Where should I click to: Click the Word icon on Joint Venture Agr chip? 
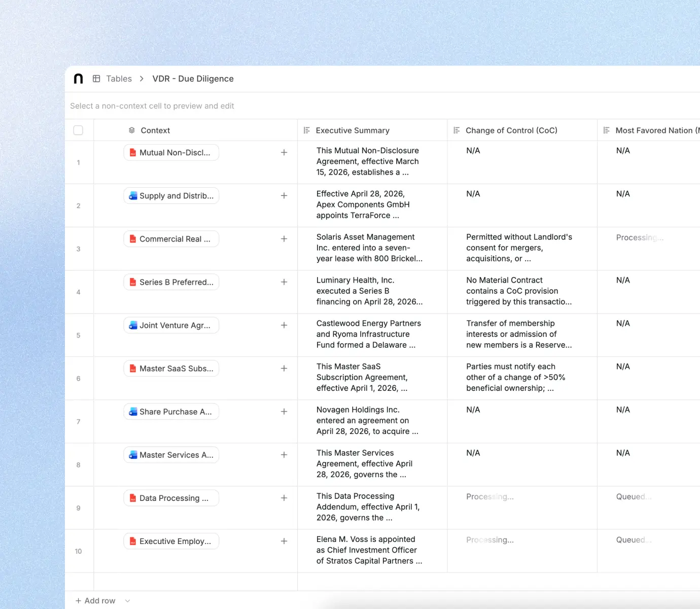[x=133, y=325]
